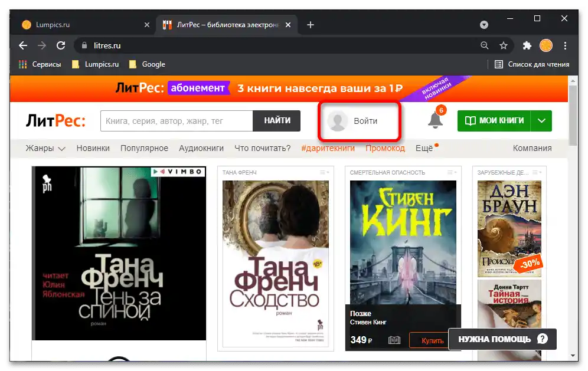Go to Аудиокниги
The width and height of the screenshot is (588, 371).
201,149
